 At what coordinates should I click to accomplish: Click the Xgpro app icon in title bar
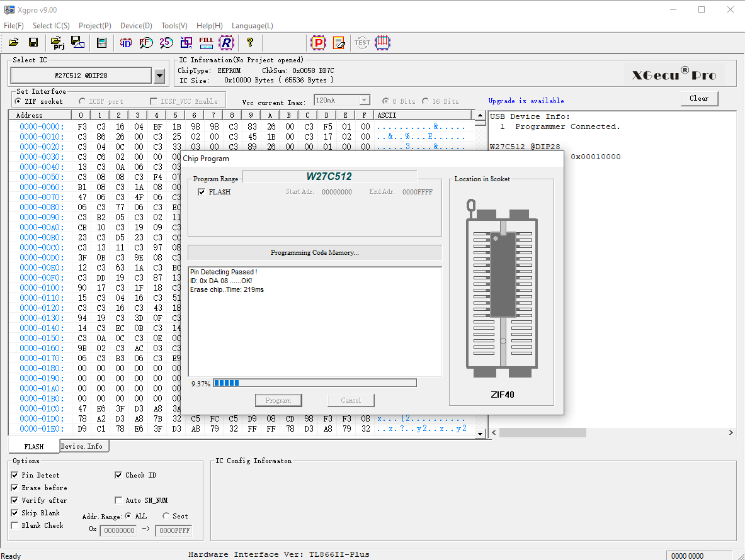point(9,9)
